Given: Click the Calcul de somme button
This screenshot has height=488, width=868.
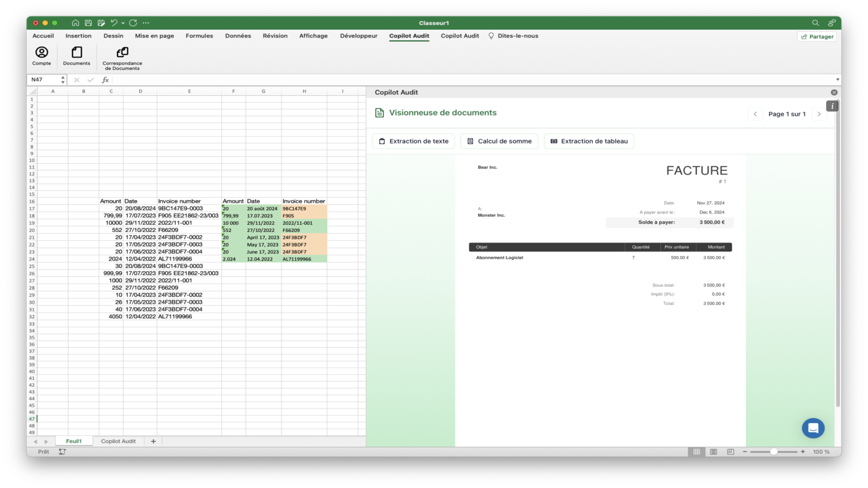Looking at the screenshot, I should coord(499,141).
